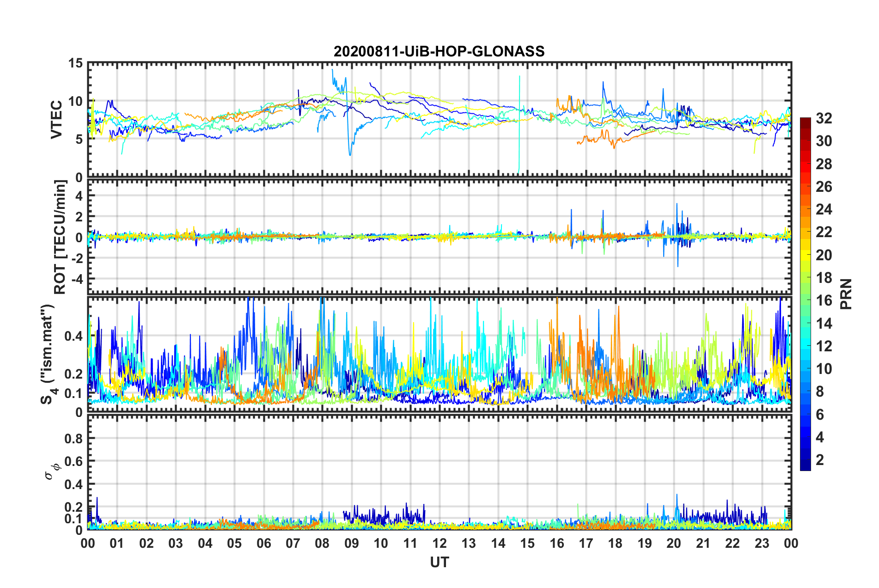Select colorbar tick label 8

point(820,392)
